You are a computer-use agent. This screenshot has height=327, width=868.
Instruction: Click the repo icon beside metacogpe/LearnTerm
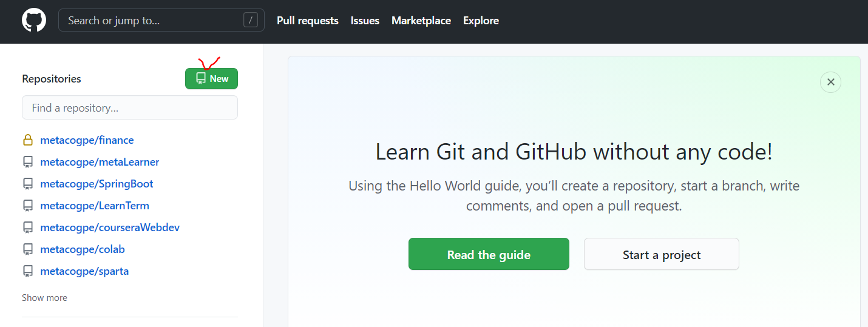click(28, 206)
